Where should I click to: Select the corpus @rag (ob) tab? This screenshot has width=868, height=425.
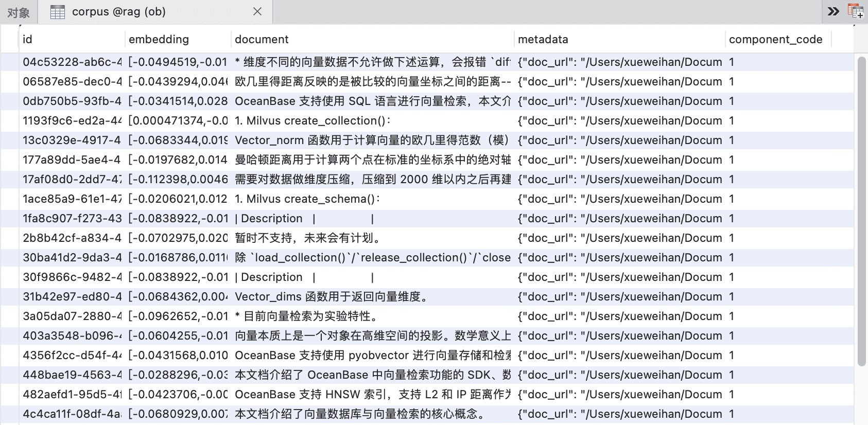155,12
